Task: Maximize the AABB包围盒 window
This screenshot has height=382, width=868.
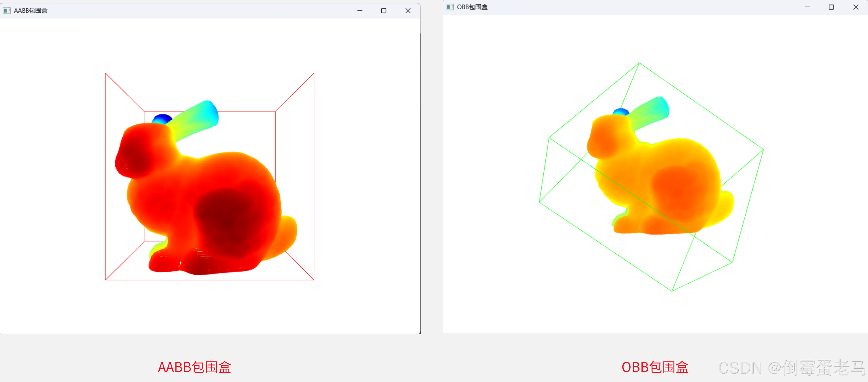Action: (384, 11)
